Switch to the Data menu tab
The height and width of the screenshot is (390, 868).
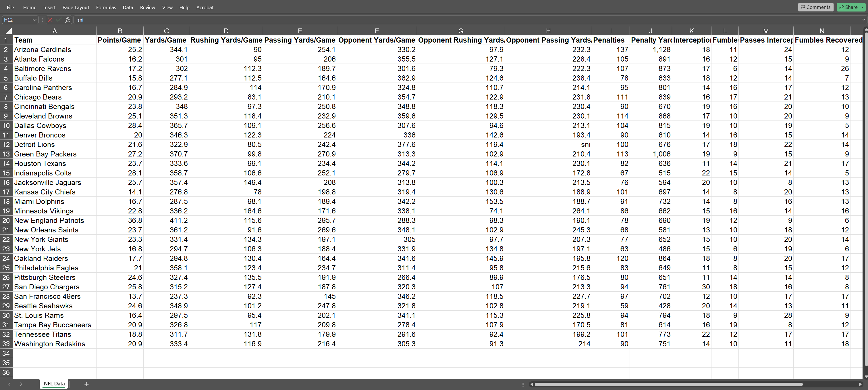[128, 7]
